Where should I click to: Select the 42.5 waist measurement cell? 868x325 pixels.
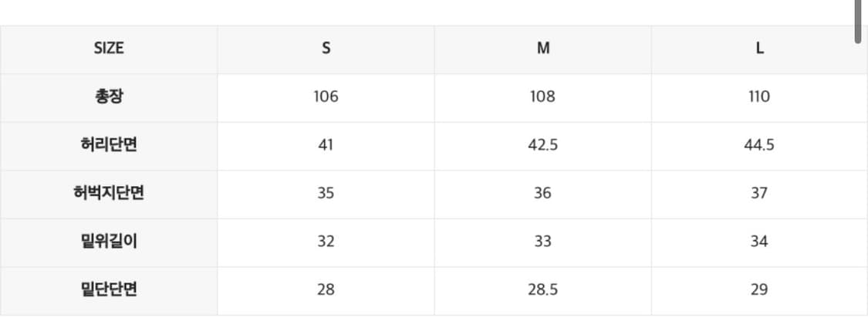pyautogui.click(x=543, y=144)
